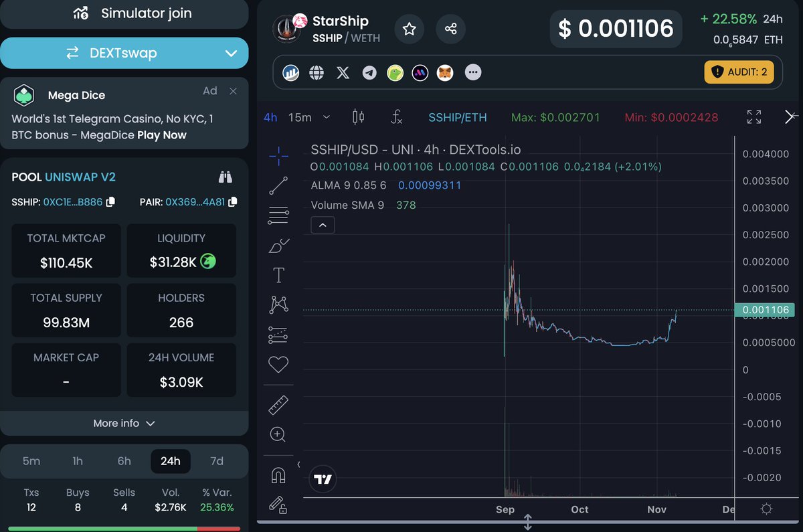Toggle fullscreen chart mode
Screen dimensions: 803x532
pyautogui.click(x=754, y=117)
